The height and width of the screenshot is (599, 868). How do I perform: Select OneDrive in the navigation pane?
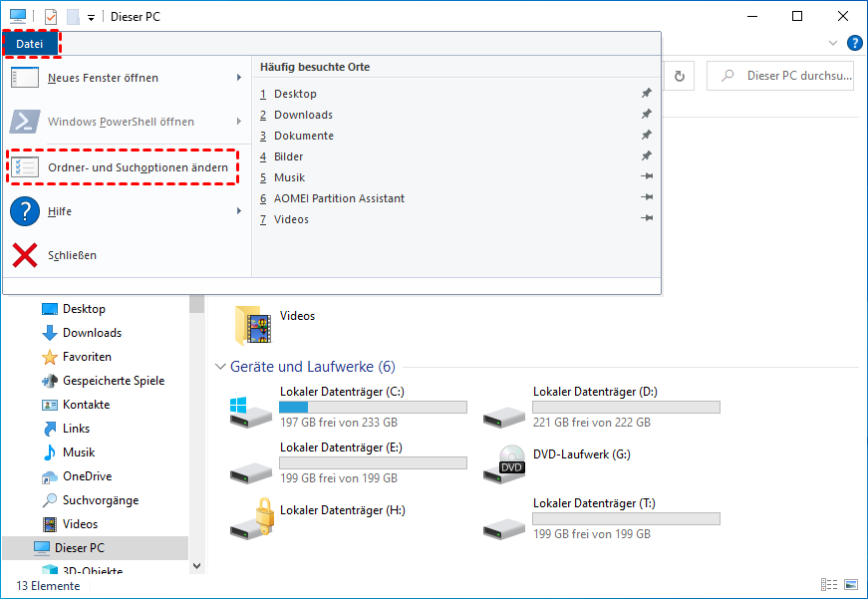(87, 476)
